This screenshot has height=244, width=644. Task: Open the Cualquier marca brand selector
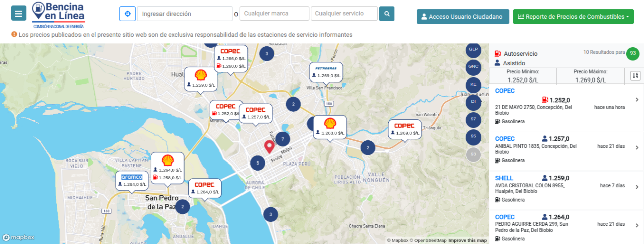(x=275, y=14)
